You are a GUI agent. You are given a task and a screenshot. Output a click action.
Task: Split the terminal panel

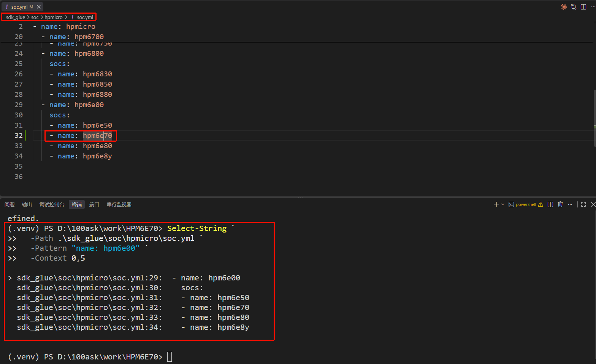(x=550, y=204)
